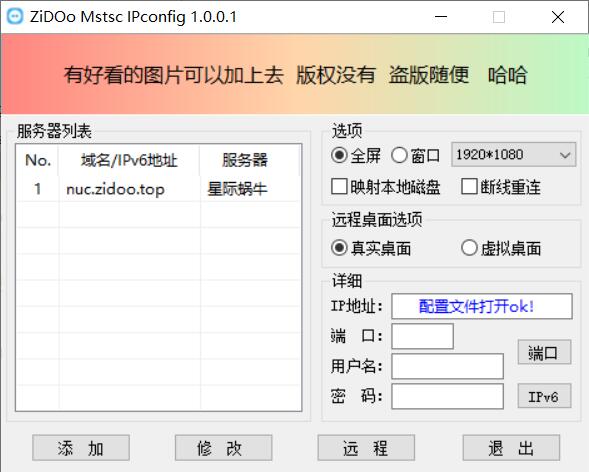This screenshot has width=589, height=472.
Task: Click the IP地址 input field
Action: click(482, 306)
